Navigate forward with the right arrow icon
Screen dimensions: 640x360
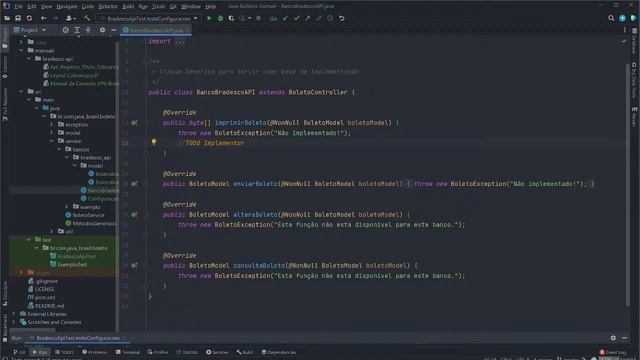click(x=55, y=18)
